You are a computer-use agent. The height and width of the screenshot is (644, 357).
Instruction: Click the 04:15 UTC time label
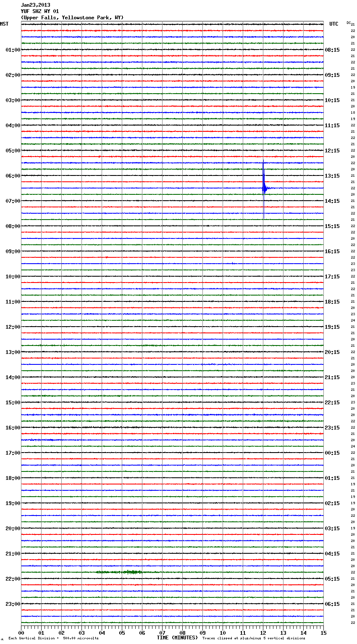pyautogui.click(x=332, y=554)
